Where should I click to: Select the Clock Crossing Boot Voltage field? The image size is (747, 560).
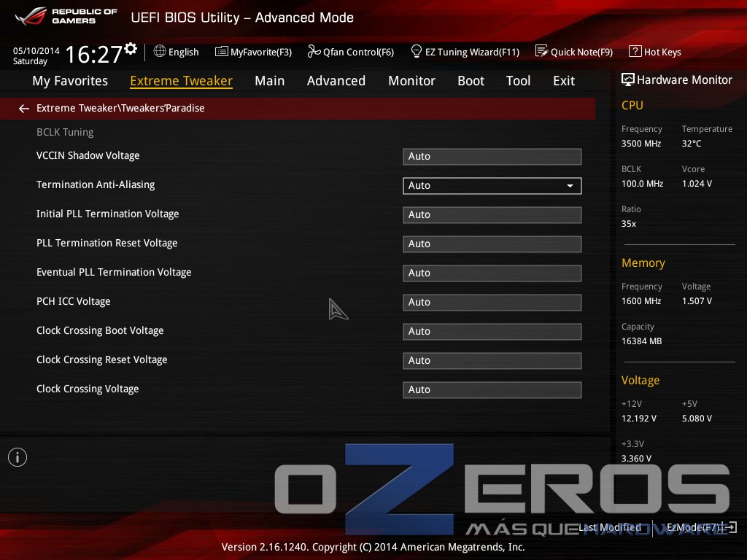point(492,332)
